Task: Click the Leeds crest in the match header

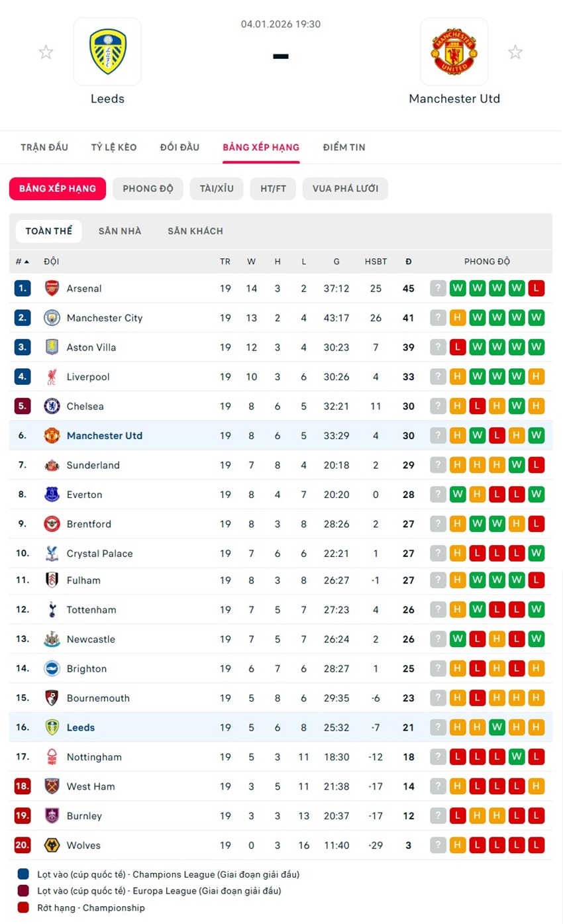Action: pyautogui.click(x=107, y=52)
